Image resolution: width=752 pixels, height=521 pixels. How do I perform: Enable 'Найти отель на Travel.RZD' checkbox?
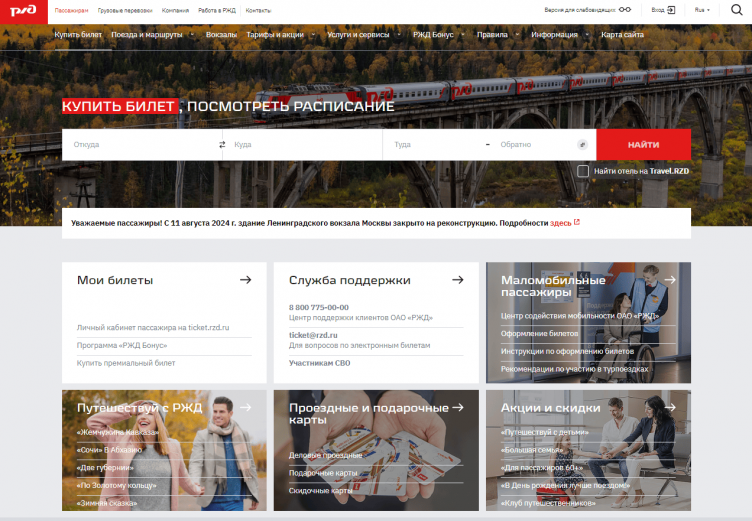(583, 171)
